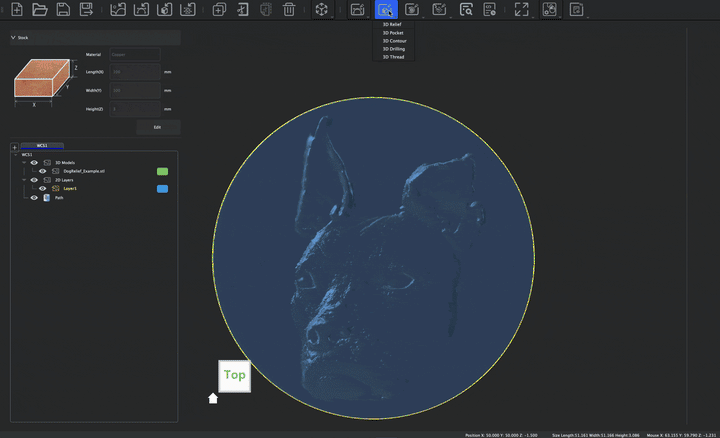Click the toolpath edit icon beside the search icon

point(439,9)
